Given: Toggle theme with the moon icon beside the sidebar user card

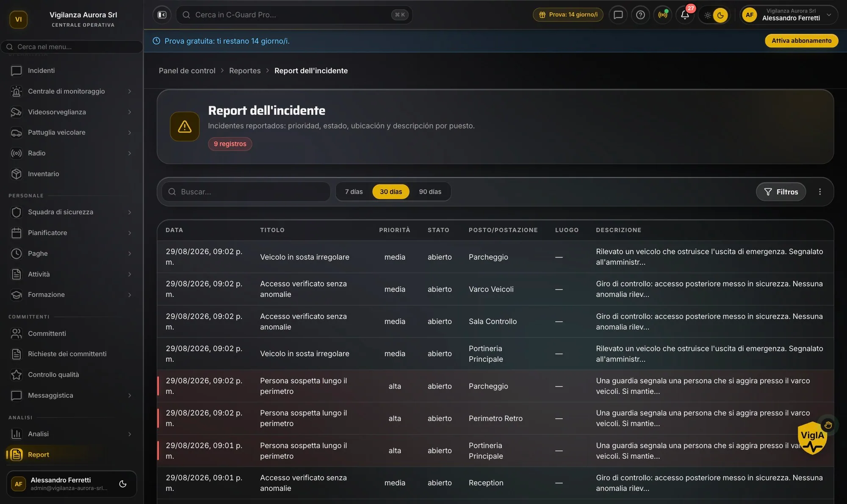Looking at the screenshot, I should click(123, 484).
